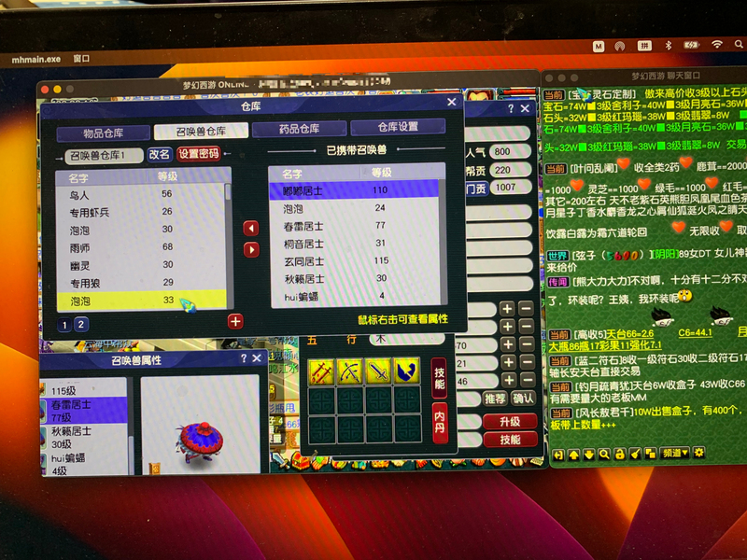747x560 pixels.
Task: Go to storage page 2
Action: [81, 324]
